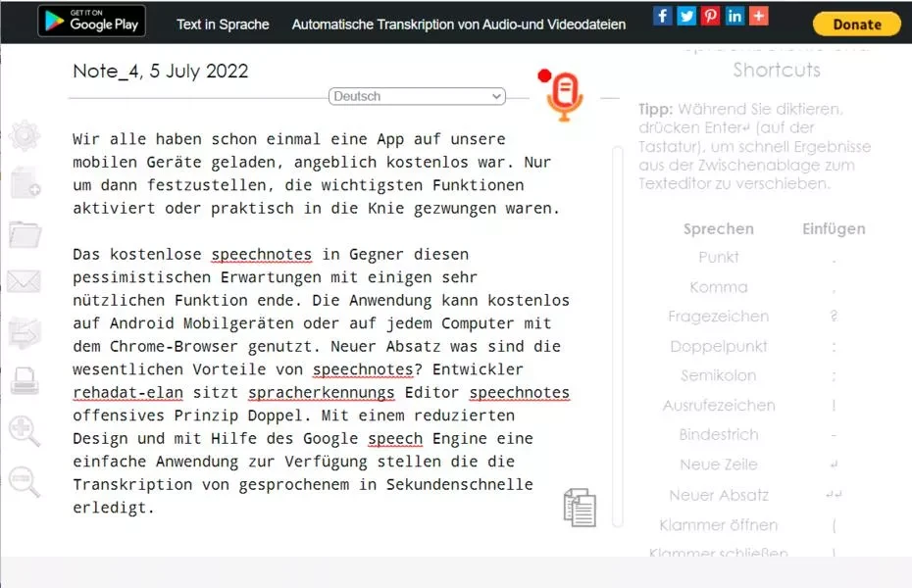Share on Twitter icon
This screenshot has width=912, height=588.
686,16
